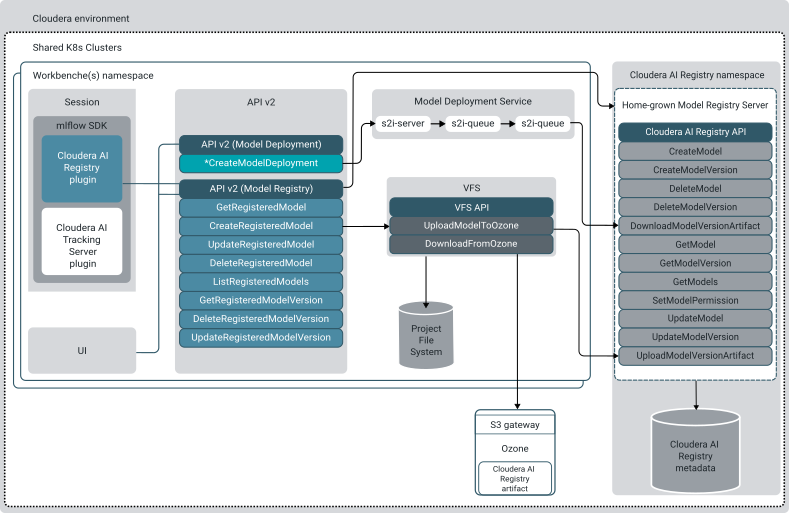789x513 pixels.
Task: Select API v2 (Model Deployment) header
Action: click(x=260, y=144)
